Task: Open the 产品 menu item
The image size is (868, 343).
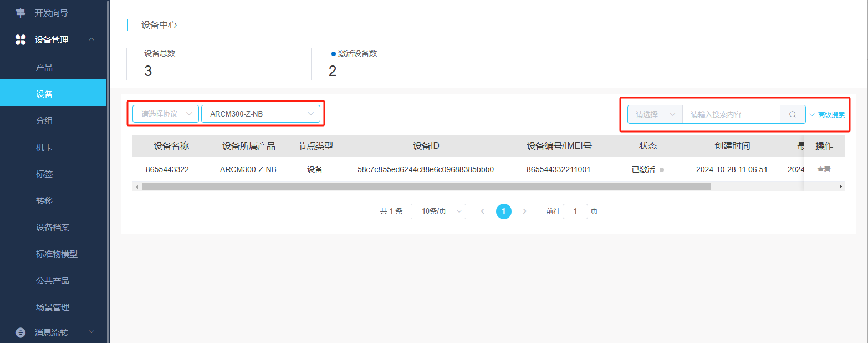Action: tap(44, 67)
